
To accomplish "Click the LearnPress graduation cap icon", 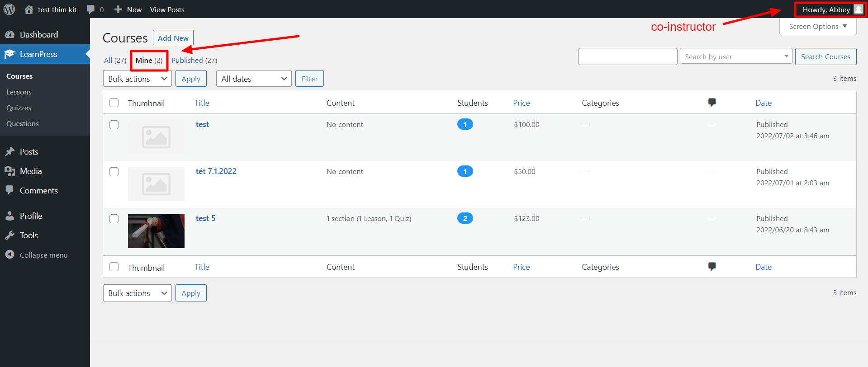I will coord(9,54).
